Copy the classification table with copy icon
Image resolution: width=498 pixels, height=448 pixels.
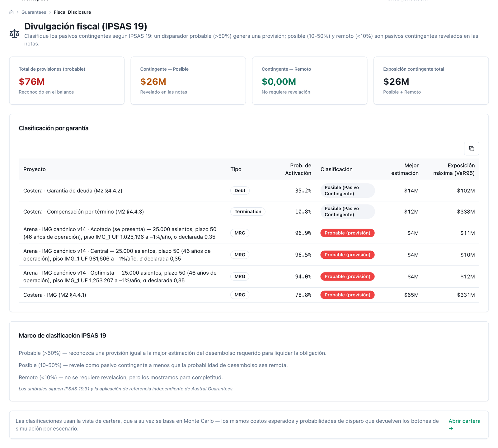click(x=472, y=149)
